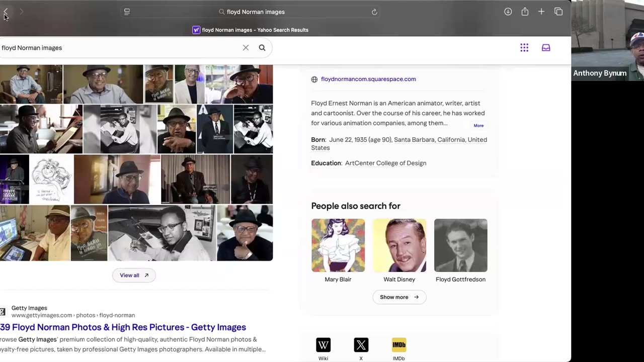
Task: Click the Walt Disney name label
Action: (x=399, y=280)
